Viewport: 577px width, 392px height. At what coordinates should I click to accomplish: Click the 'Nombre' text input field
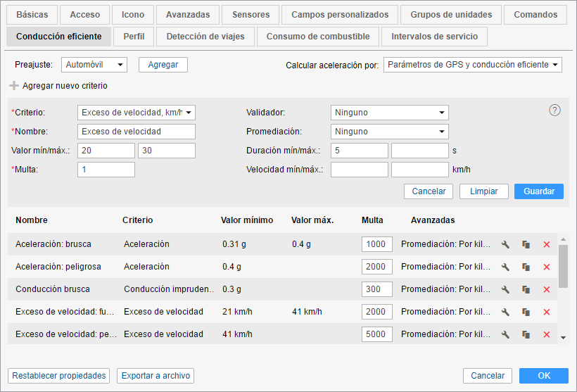[137, 132]
